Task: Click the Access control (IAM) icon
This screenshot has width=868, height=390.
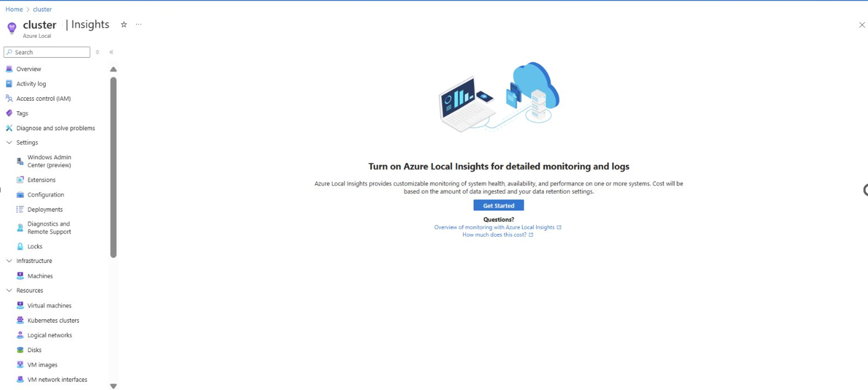Action: [9, 98]
